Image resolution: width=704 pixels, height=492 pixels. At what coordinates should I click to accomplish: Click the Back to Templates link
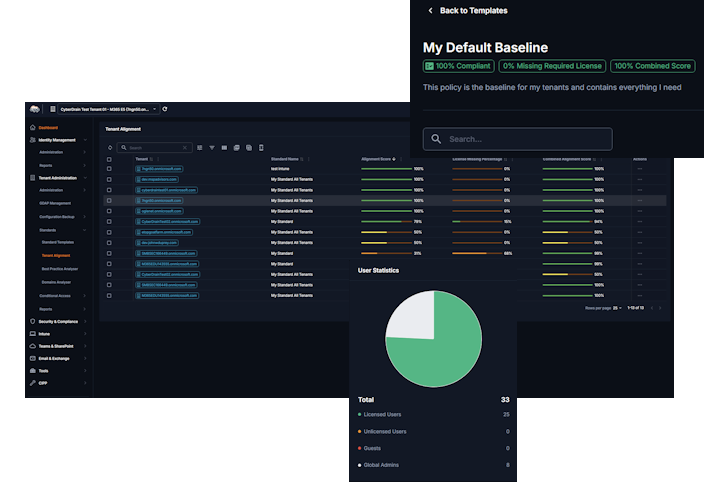(x=473, y=11)
